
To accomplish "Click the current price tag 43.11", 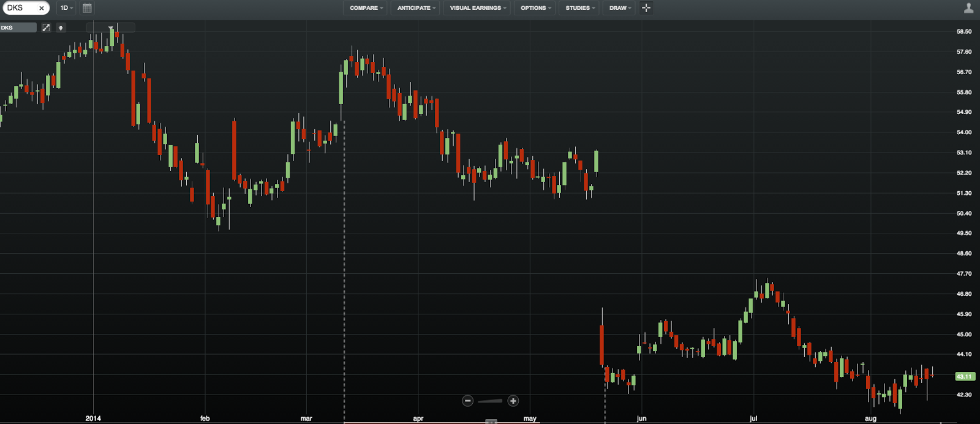I will [x=965, y=376].
